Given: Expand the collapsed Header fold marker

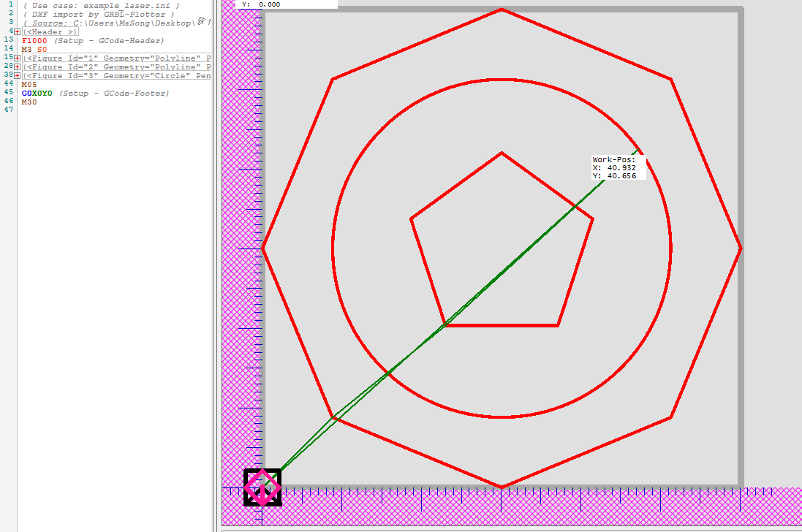Looking at the screenshot, I should pyautogui.click(x=17, y=31).
